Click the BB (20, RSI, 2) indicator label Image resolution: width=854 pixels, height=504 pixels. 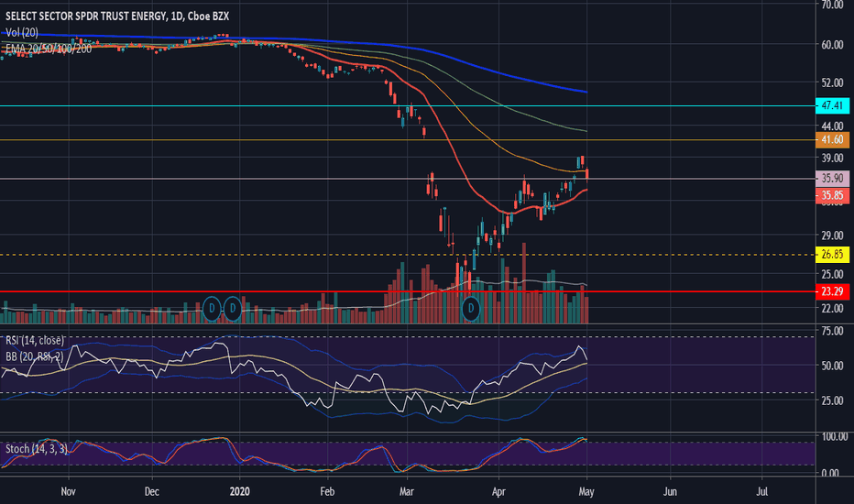tap(34, 356)
